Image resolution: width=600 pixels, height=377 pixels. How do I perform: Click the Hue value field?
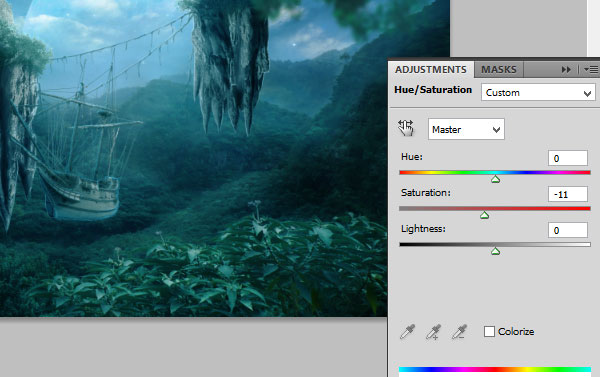coord(568,158)
